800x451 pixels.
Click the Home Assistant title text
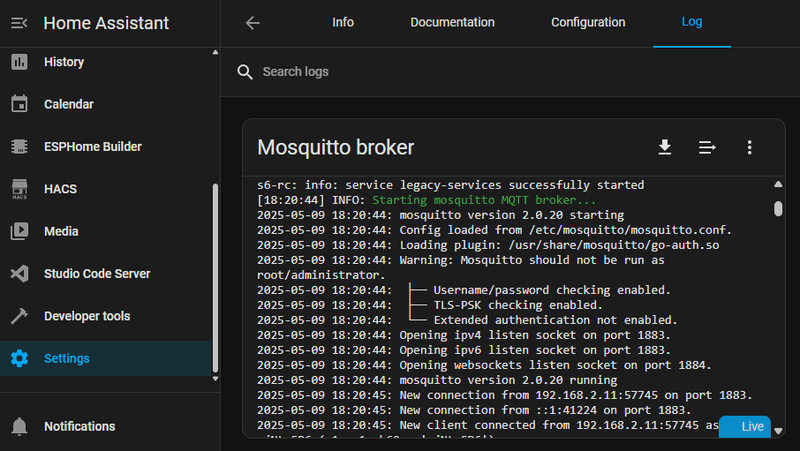click(106, 23)
